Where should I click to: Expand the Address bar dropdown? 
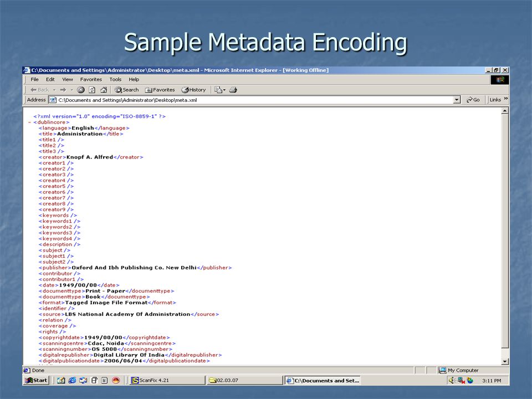click(457, 100)
